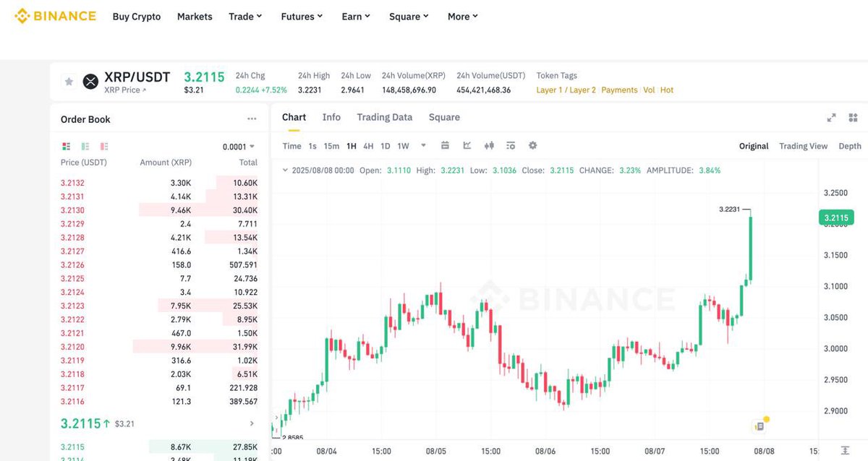Open the Square dropdown in top nav
868x461 pixels.
click(x=409, y=16)
